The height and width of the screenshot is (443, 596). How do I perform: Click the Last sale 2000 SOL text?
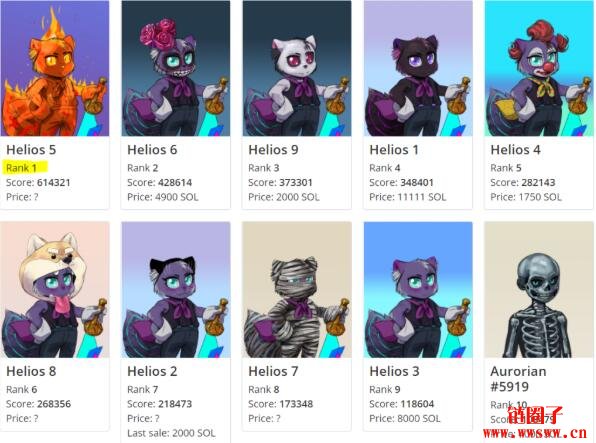tap(171, 433)
